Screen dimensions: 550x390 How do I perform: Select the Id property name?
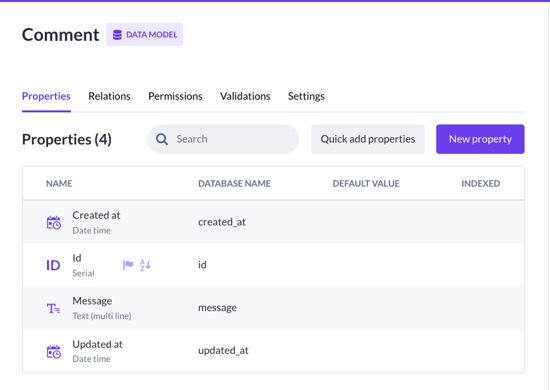[77, 258]
